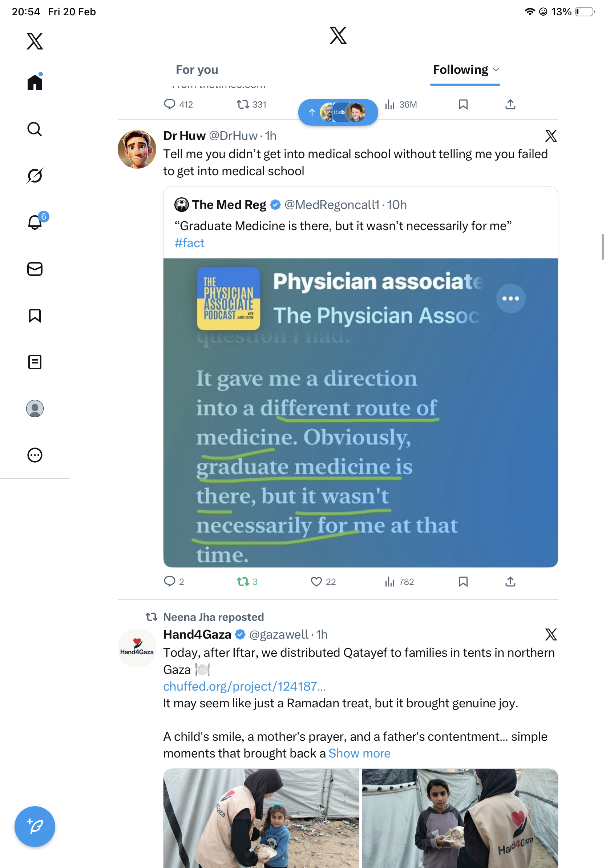Undo repost on Dr Huw's post
606x868 pixels.
coord(243,582)
